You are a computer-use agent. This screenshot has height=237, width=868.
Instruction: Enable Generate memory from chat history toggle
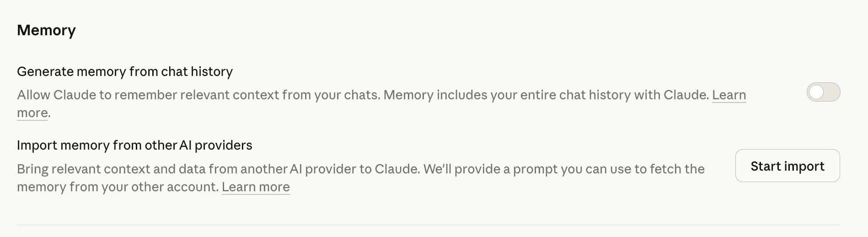823,92
